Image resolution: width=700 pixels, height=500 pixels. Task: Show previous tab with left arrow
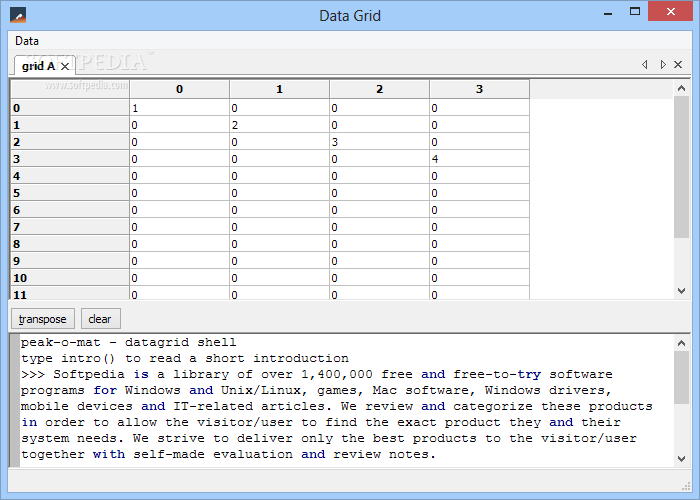pyautogui.click(x=645, y=65)
